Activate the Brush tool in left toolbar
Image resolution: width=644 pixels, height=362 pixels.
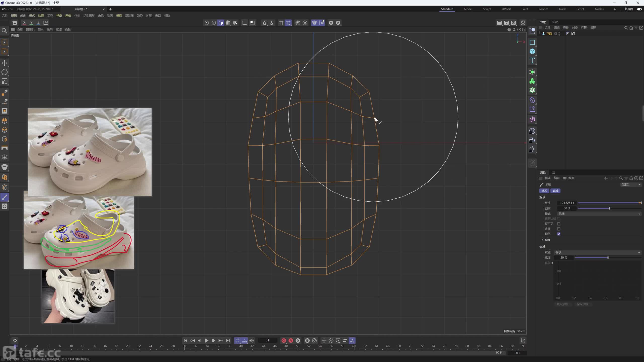click(x=5, y=197)
